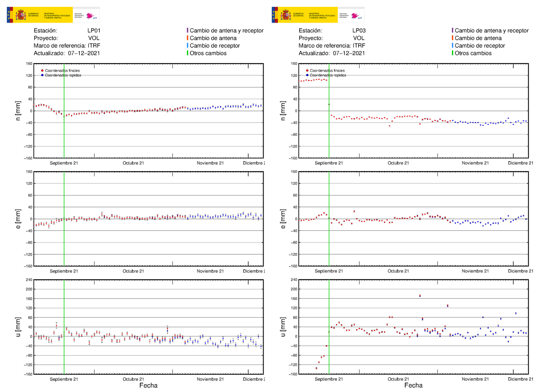Click the pink CNIG signature logo

click(x=90, y=15)
